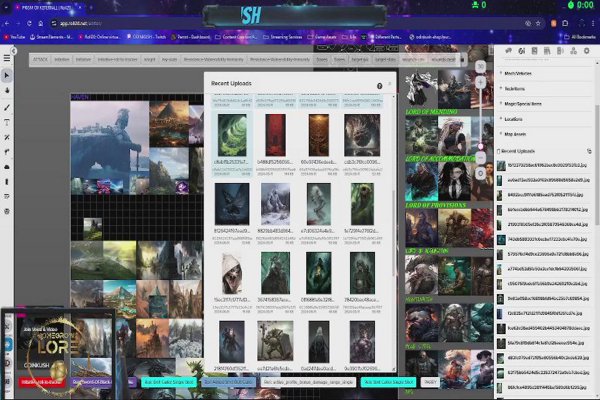Open the Compendium tab
This screenshot has height=400, width=600.
coord(547,51)
